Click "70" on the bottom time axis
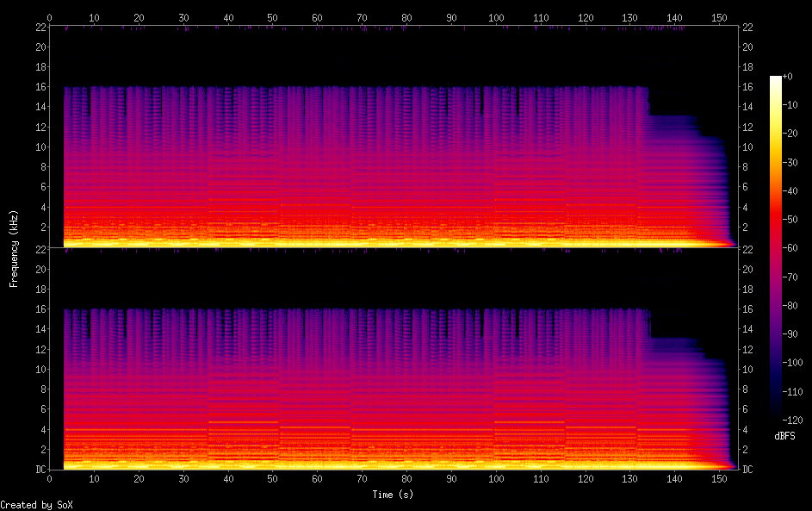Screen dimensions: 812x511 [362, 479]
